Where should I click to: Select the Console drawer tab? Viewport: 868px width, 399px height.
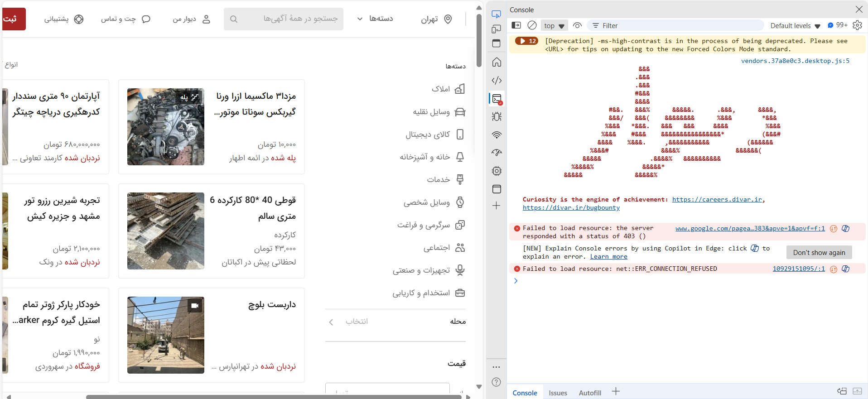coord(525,393)
